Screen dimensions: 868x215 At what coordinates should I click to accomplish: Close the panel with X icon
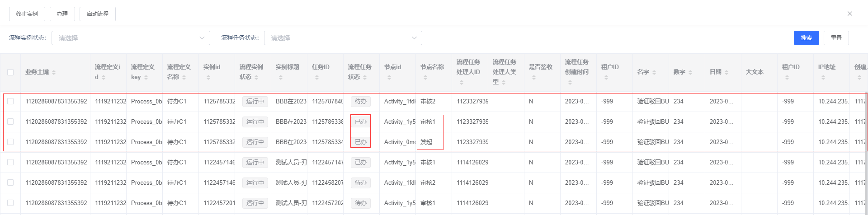click(849, 14)
